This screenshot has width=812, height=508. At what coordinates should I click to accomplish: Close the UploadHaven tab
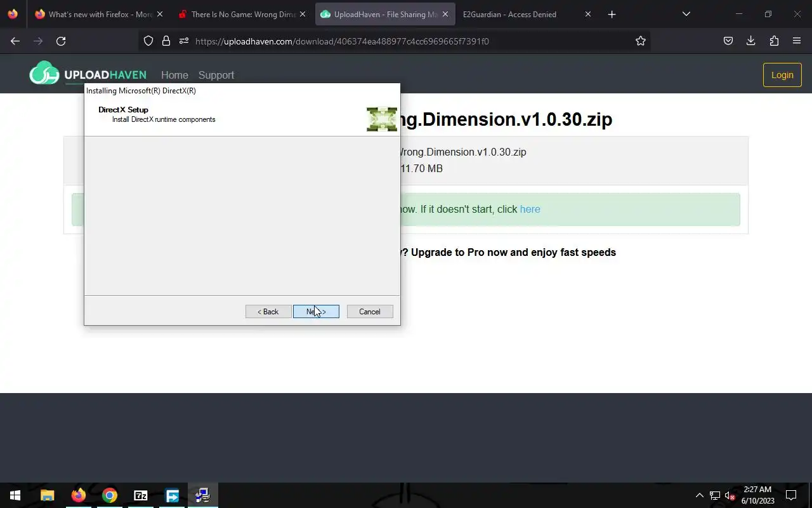tap(445, 14)
